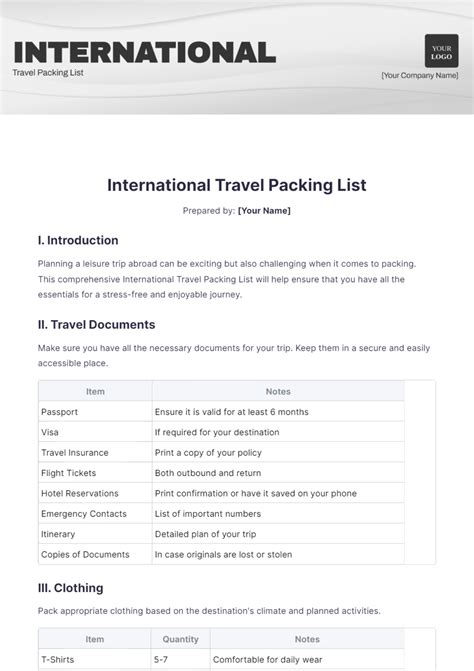Click the International Travel Packing List title

[x=237, y=185]
